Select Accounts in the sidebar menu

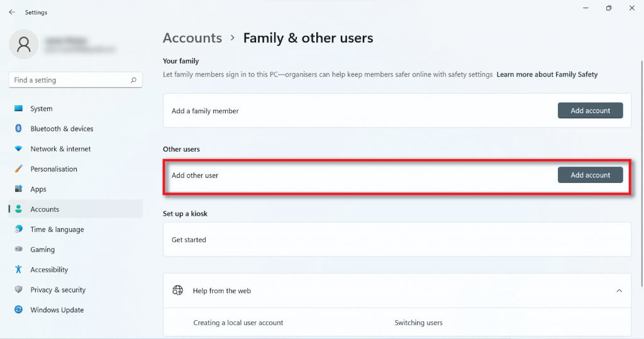(x=45, y=209)
